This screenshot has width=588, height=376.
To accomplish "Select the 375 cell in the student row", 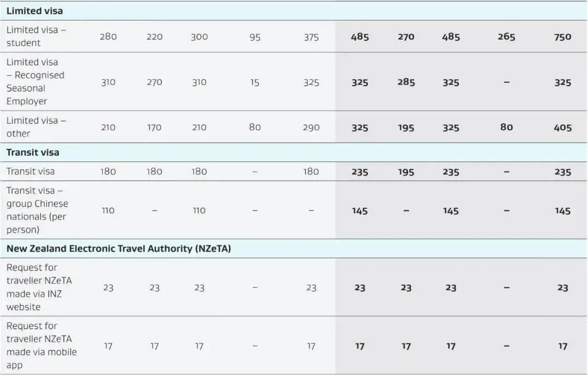I will tap(311, 38).
